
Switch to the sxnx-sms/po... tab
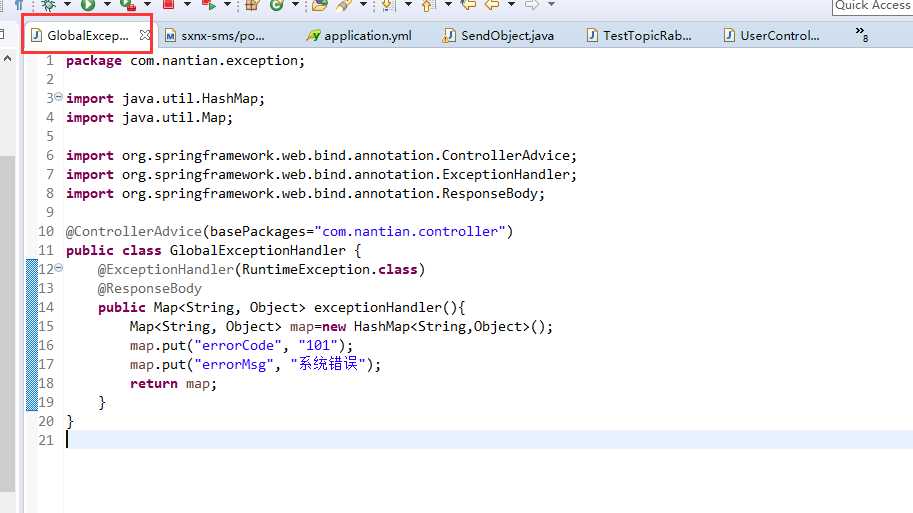coord(222,36)
